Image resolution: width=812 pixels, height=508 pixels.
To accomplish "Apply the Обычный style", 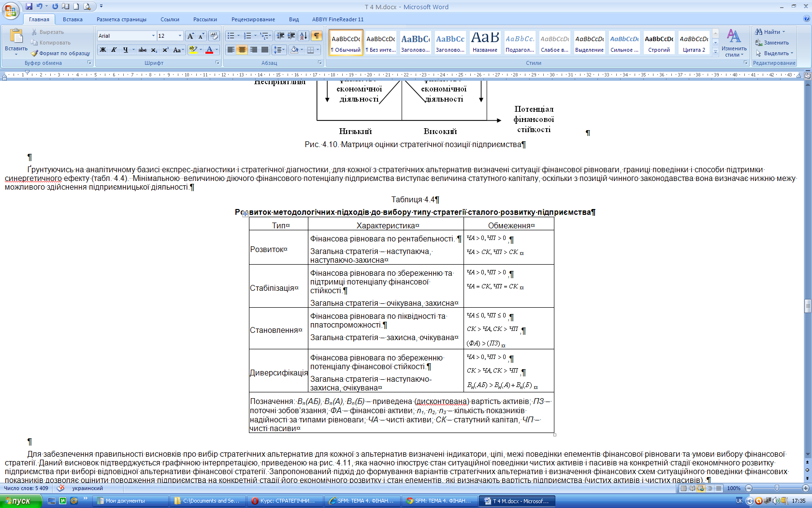I will [x=346, y=43].
